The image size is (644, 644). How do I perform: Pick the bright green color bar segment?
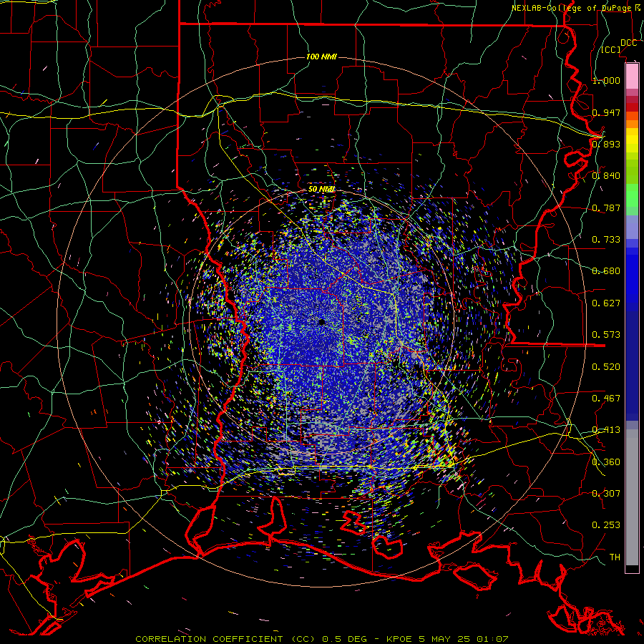(632, 195)
